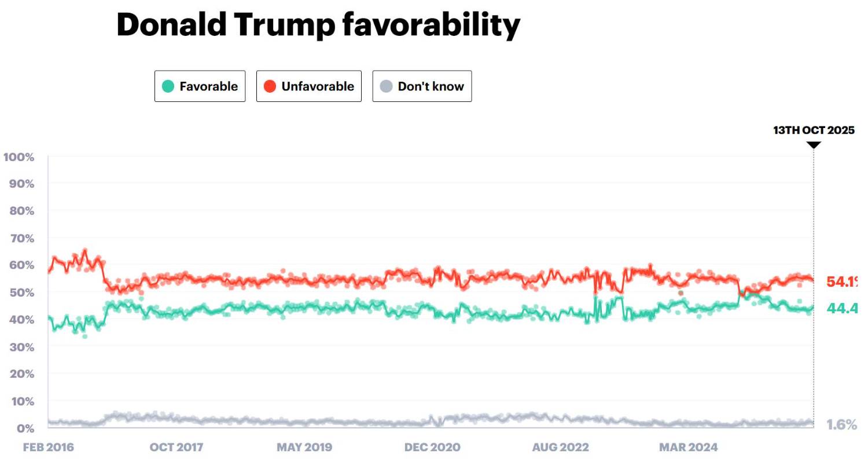
Task: Select OCT 2017 on the time axis
Action: click(x=176, y=447)
